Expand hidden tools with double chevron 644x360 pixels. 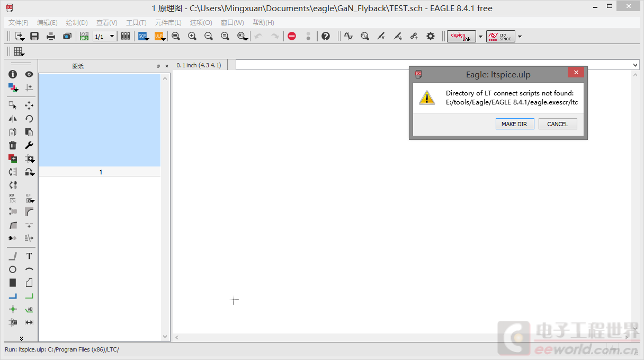pyautogui.click(x=21, y=338)
